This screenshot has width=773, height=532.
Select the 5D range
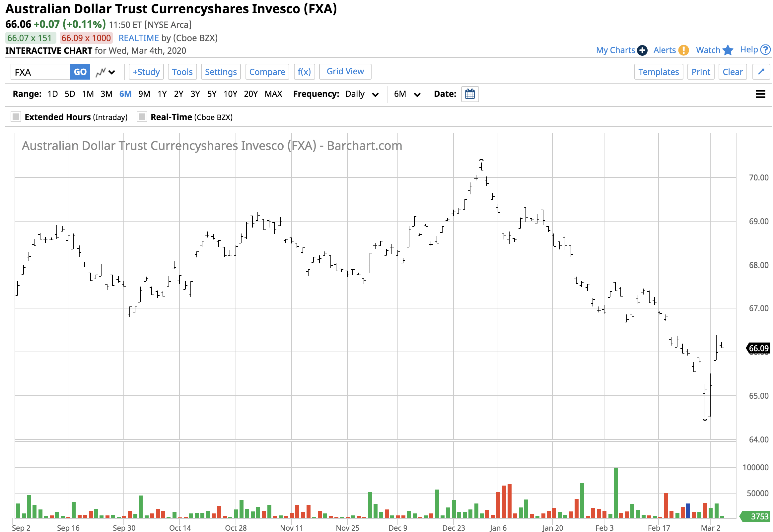70,94
